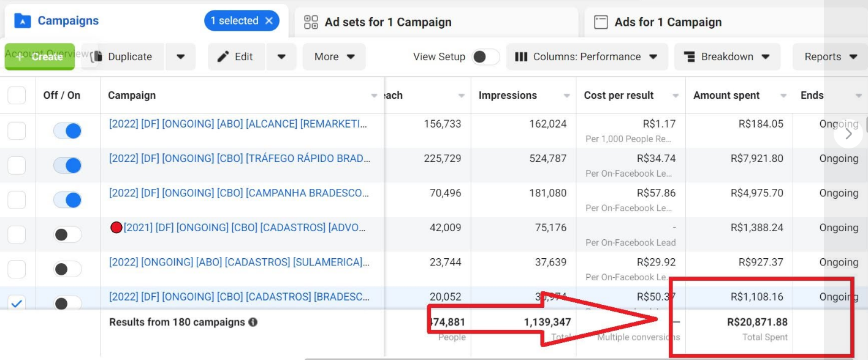Click the 1,139,347 total impressions value

pos(547,322)
